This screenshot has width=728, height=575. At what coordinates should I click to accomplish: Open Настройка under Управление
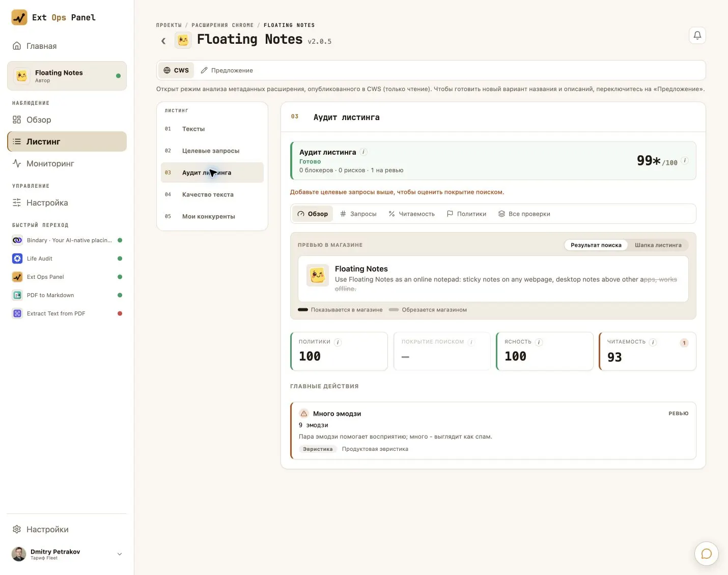pyautogui.click(x=67, y=203)
